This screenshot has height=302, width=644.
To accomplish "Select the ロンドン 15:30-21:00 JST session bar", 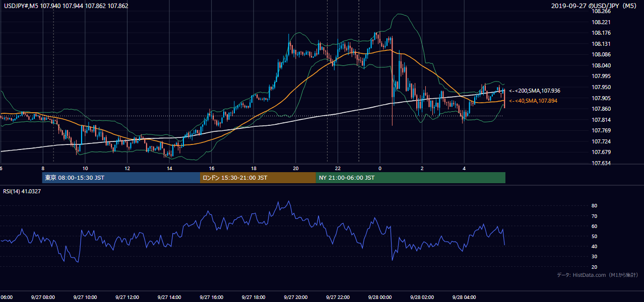I will [258, 178].
